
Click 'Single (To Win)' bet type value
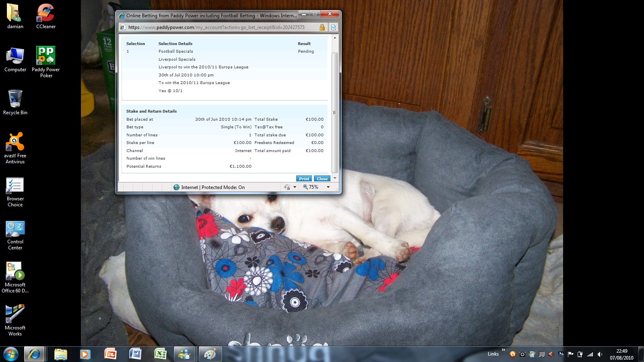pos(236,127)
